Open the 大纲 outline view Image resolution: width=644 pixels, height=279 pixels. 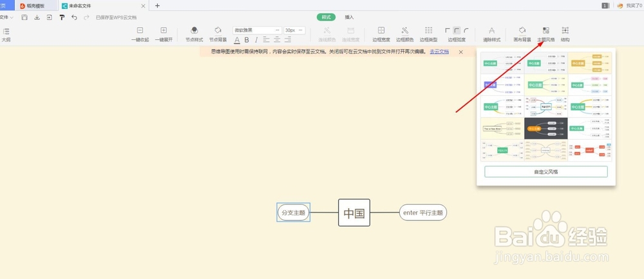tap(6, 35)
